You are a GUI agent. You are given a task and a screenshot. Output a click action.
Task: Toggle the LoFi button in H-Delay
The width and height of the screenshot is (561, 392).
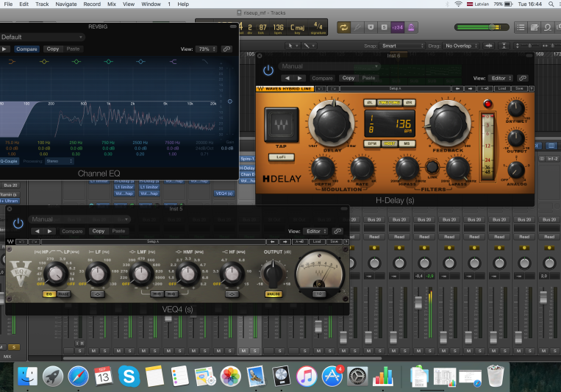(281, 157)
